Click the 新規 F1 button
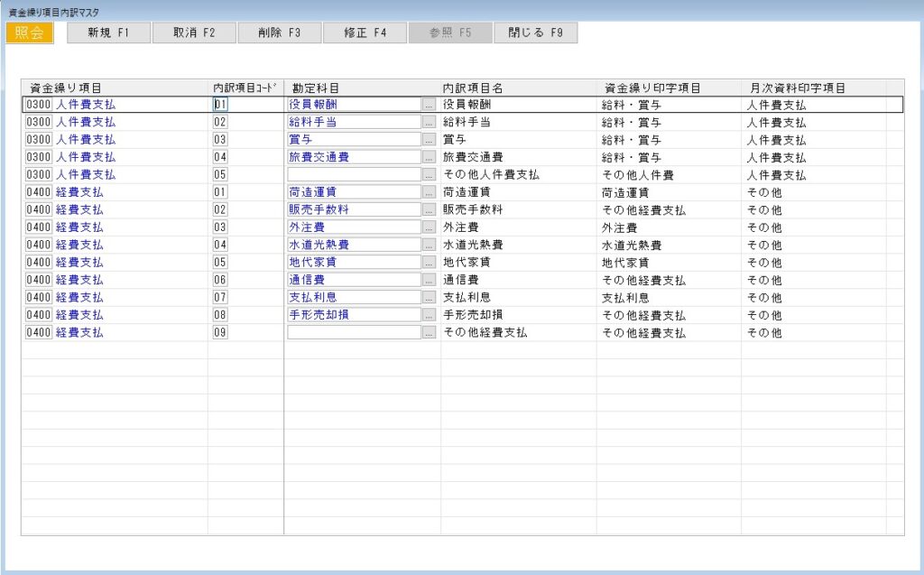 tap(108, 33)
